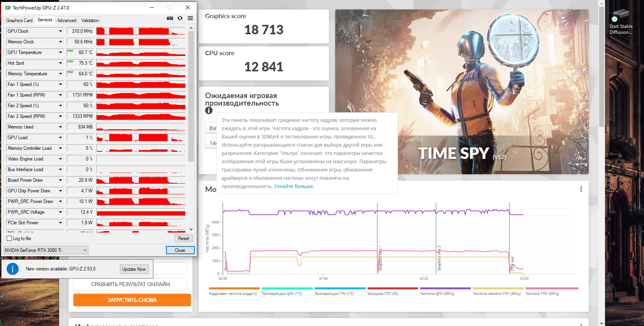Image resolution: width=644 pixels, height=326 pixels.
Task: Toggle 'Частота ГПУ (МГц)' legend series
Action: pos(552,292)
